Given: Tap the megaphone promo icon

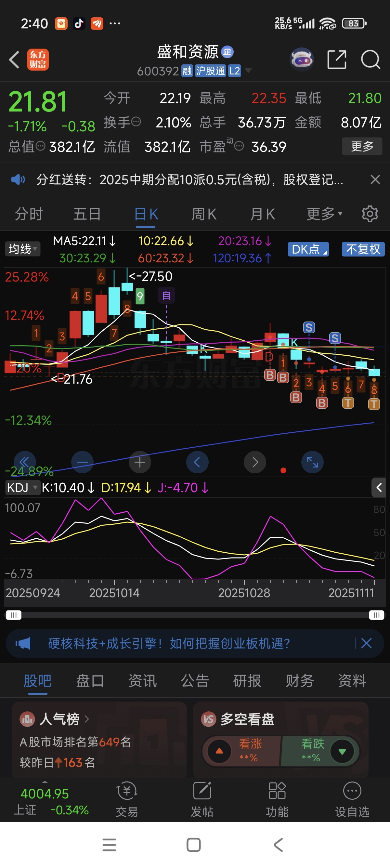Looking at the screenshot, I should coord(23,643).
